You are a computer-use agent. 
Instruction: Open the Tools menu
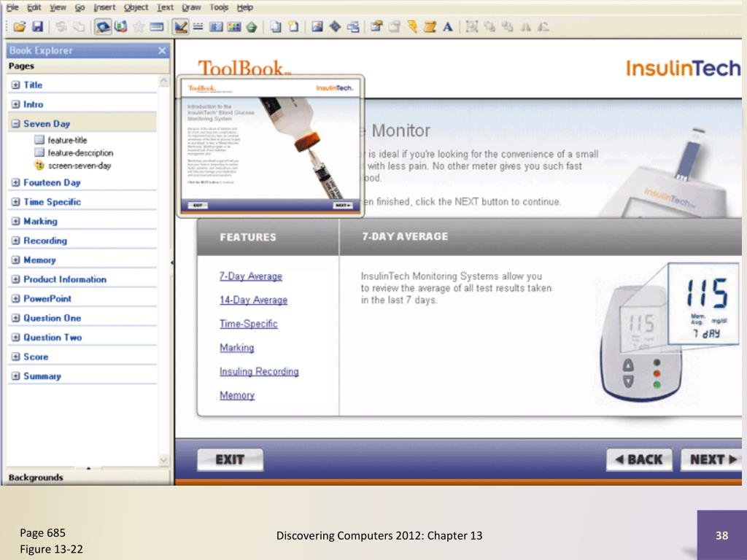(219, 7)
